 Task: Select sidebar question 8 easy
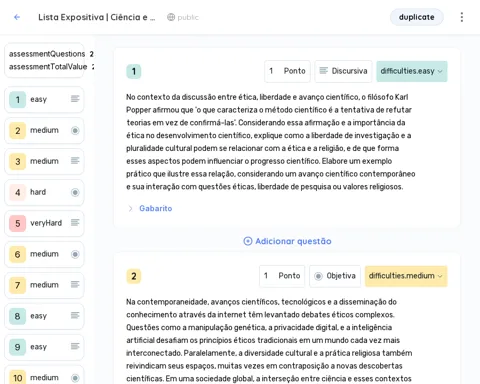coord(44,316)
